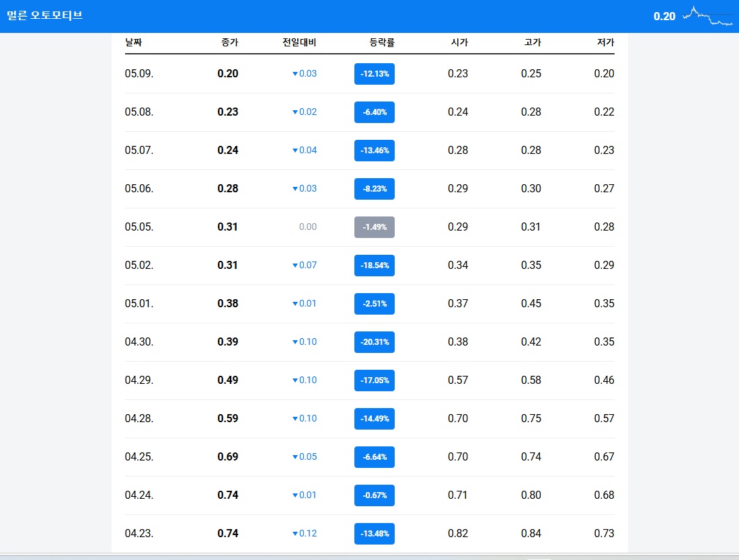The width and height of the screenshot is (739, 560).
Task: Select the -17.05% badge for 04.29.
Action: [x=375, y=381]
